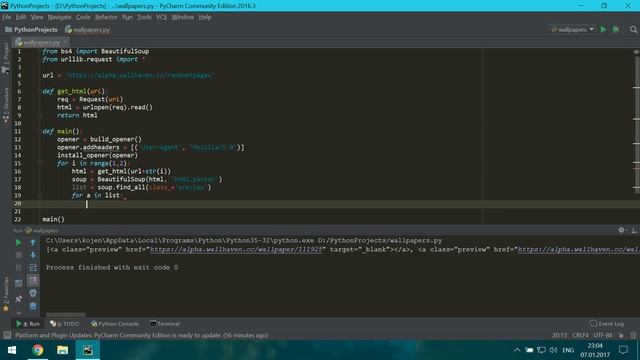The image size is (640, 360).
Task: Follow the wallpaper/111925 link in console
Action: point(236,249)
